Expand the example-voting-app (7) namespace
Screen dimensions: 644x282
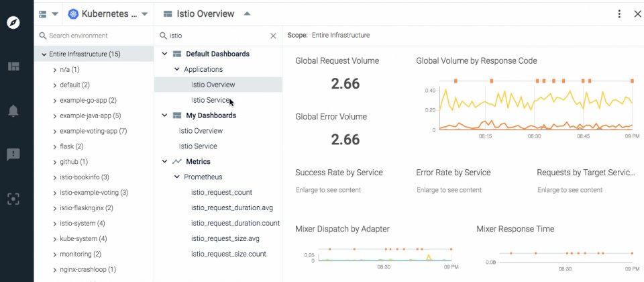pos(54,132)
